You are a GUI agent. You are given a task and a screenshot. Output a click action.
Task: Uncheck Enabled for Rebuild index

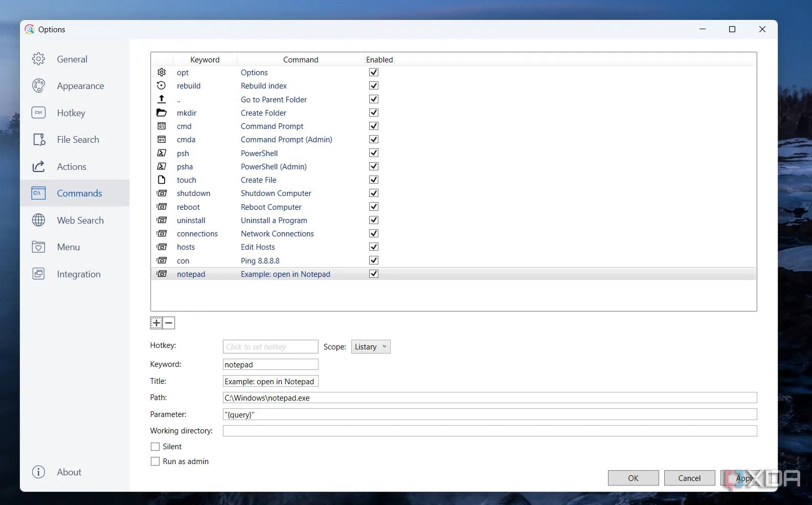coord(374,85)
